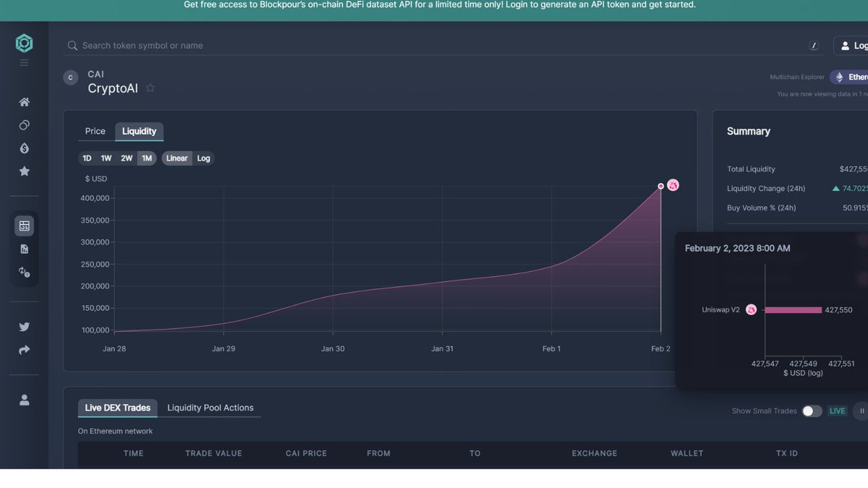Screen dimensions: 868x488
Task: Expand the sidebar hamburger menu
Action: [24, 61]
